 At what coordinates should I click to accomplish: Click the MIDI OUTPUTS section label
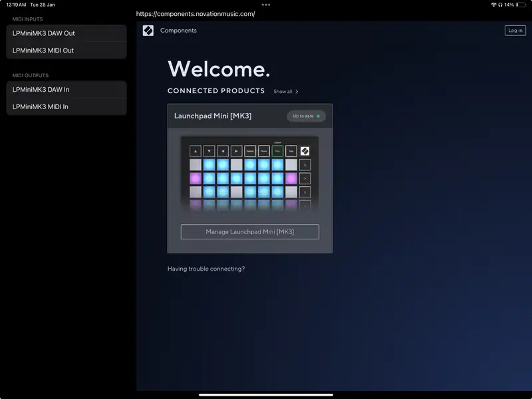pyautogui.click(x=31, y=75)
